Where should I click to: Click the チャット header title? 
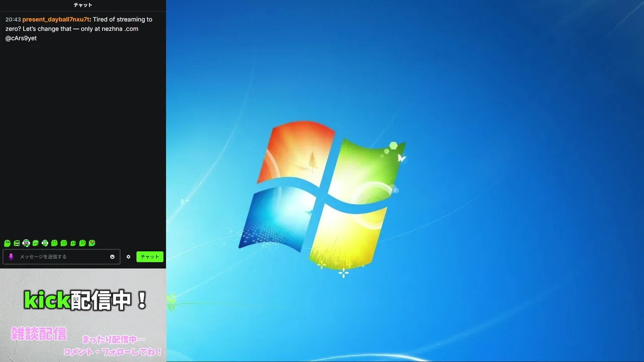pos(83,5)
